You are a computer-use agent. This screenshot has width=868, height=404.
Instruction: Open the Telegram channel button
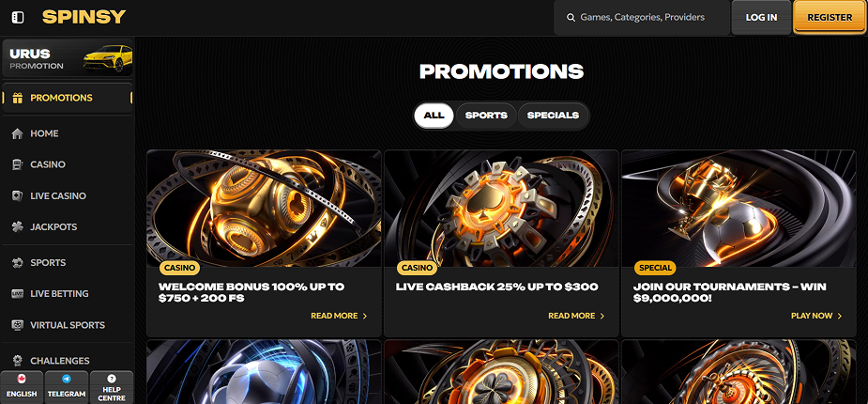coord(67,387)
